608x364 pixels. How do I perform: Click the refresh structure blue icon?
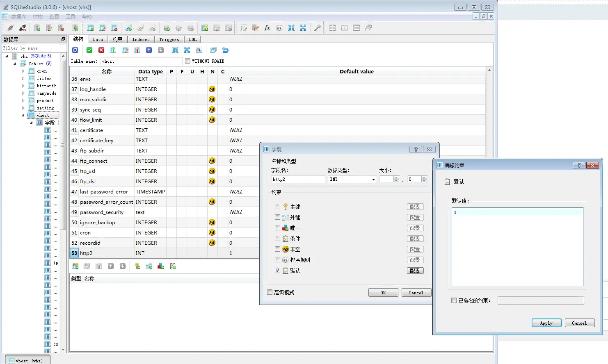coord(75,50)
